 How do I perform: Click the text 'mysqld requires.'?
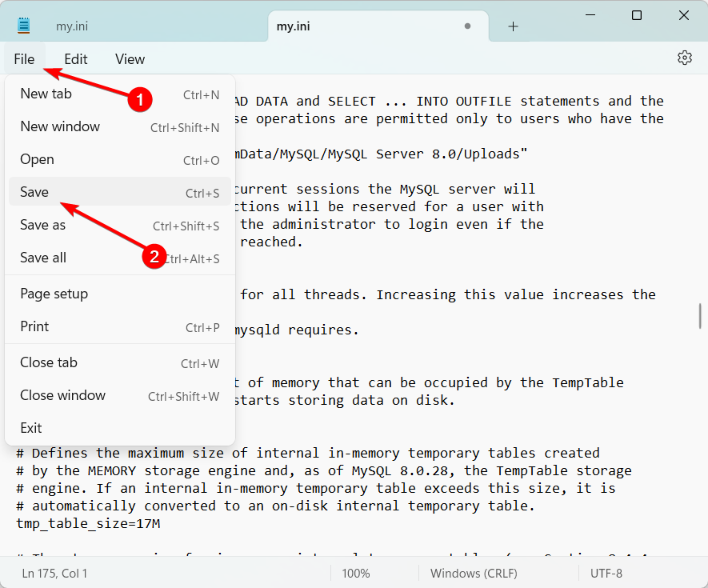[297, 330]
